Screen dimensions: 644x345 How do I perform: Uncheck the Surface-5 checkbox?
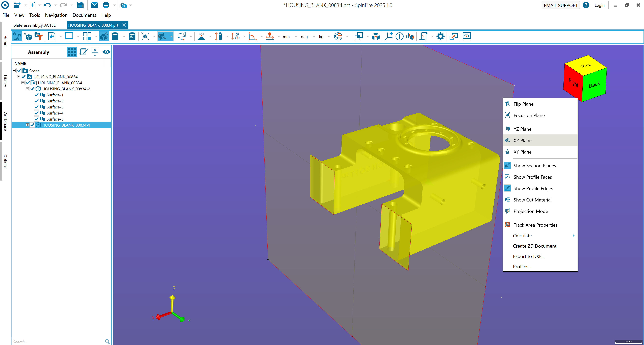click(x=37, y=119)
